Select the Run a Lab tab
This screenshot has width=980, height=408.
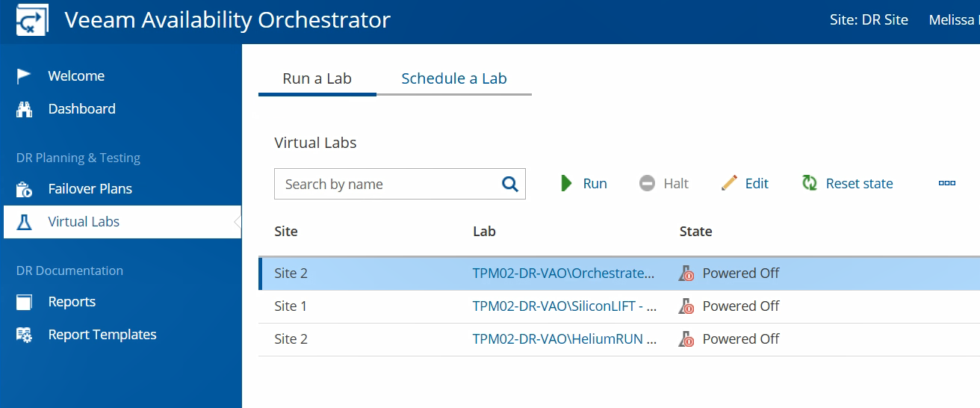pos(317,78)
